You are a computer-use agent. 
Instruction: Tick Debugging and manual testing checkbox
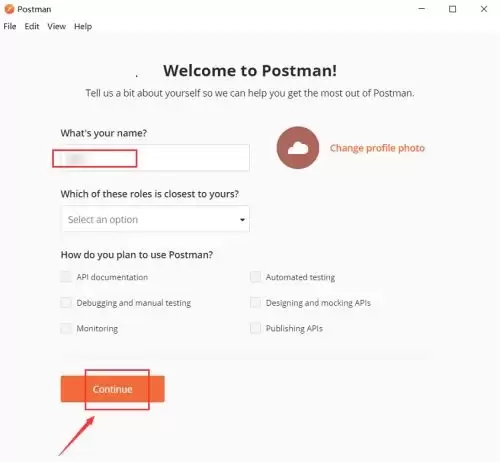[66, 303]
